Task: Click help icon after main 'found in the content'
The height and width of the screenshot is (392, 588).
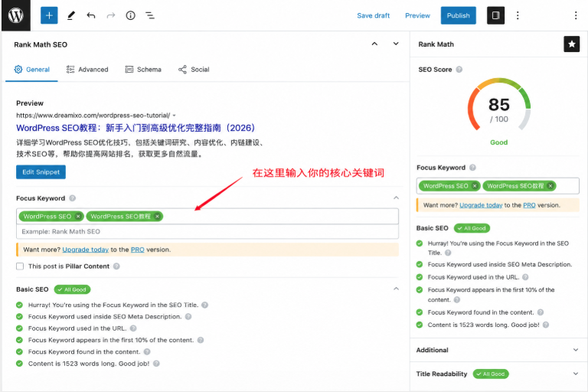Action: point(147,351)
